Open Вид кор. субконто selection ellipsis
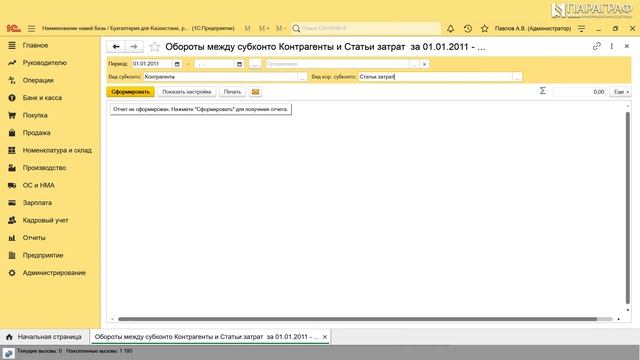The image size is (640, 360). [x=518, y=77]
